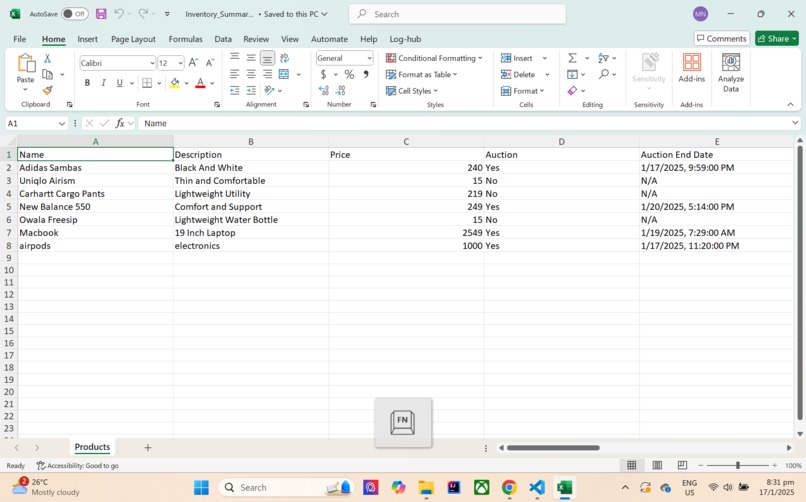Click the Clear eraser icon

pos(572,90)
